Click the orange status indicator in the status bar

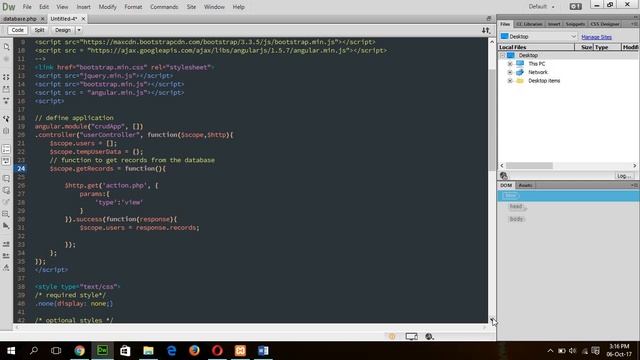(392, 336)
